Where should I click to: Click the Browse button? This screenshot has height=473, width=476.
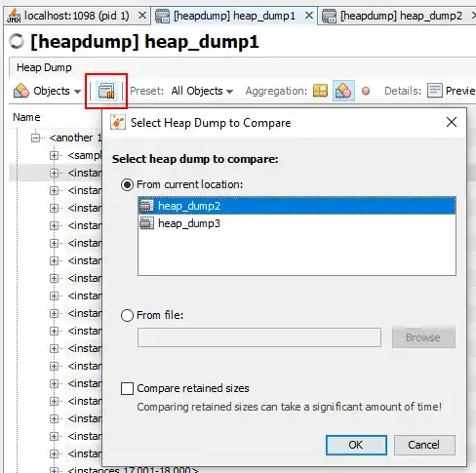[x=423, y=337]
